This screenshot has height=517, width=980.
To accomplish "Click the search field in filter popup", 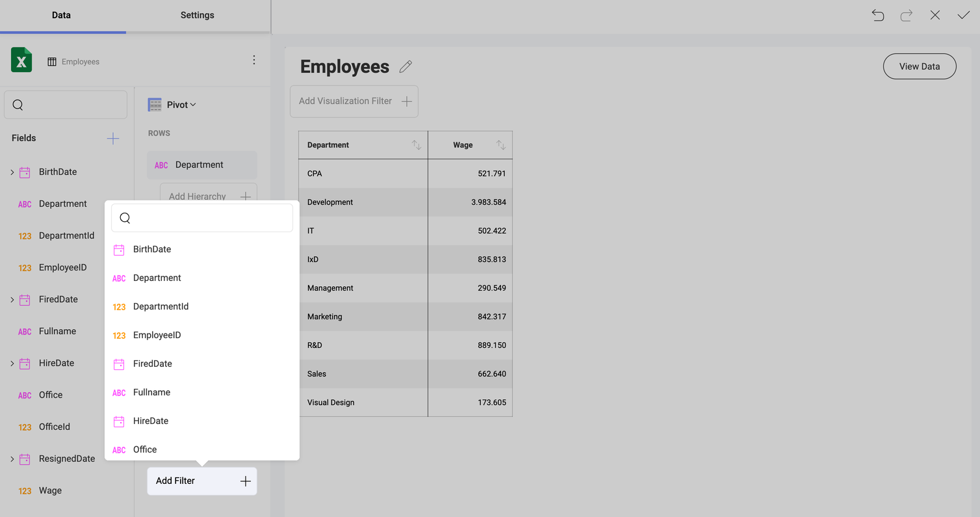I will [x=202, y=218].
